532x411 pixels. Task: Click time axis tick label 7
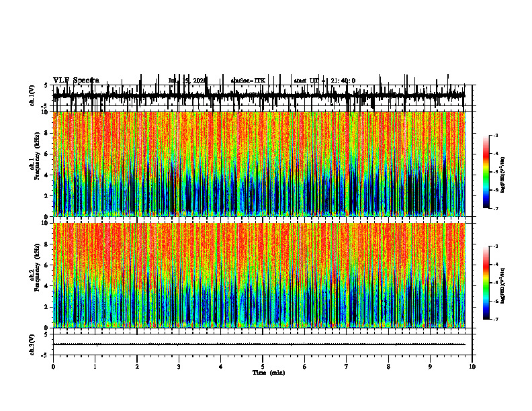coord(347,367)
